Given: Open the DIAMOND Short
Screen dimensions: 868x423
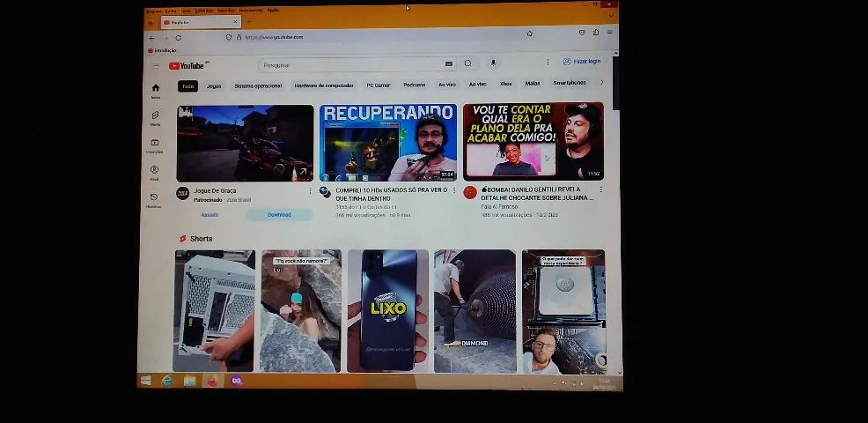Looking at the screenshot, I should click(475, 311).
